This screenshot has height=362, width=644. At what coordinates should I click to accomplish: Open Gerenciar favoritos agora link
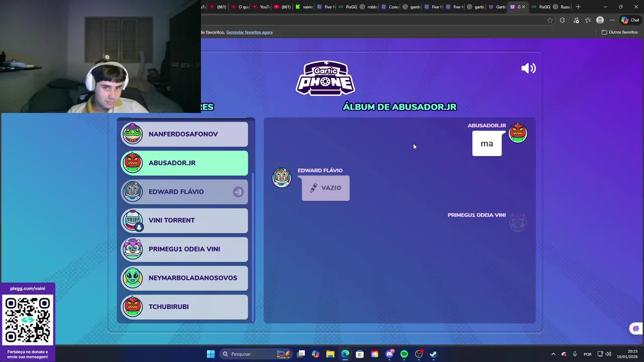coord(249,32)
